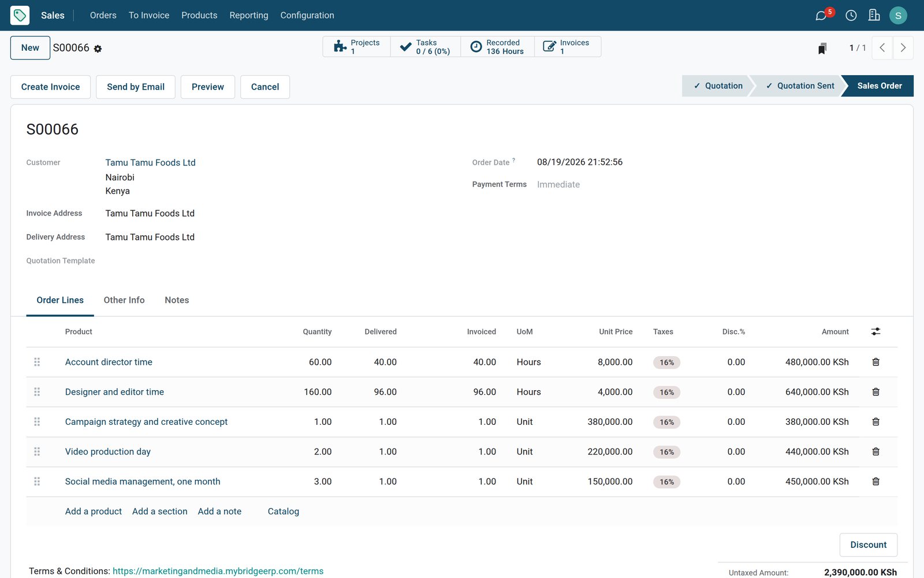Go to the next record arrow
The width and height of the screenshot is (924, 578).
pyautogui.click(x=903, y=48)
